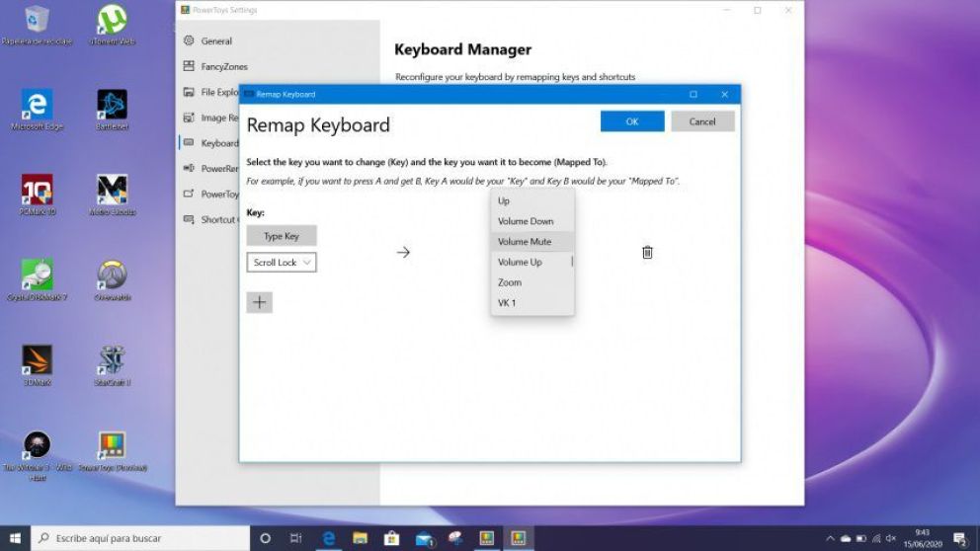This screenshot has width=980, height=551.
Task: Launch the CrystalDiskMark 7 shortcut
Action: (37, 280)
